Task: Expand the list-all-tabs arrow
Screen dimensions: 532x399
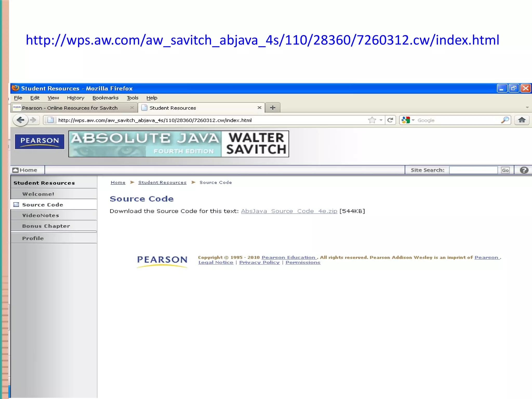Action: (527, 108)
